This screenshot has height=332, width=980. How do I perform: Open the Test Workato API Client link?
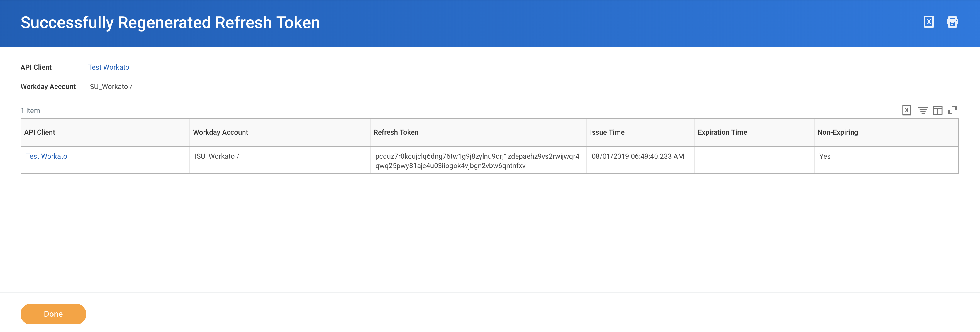click(108, 67)
